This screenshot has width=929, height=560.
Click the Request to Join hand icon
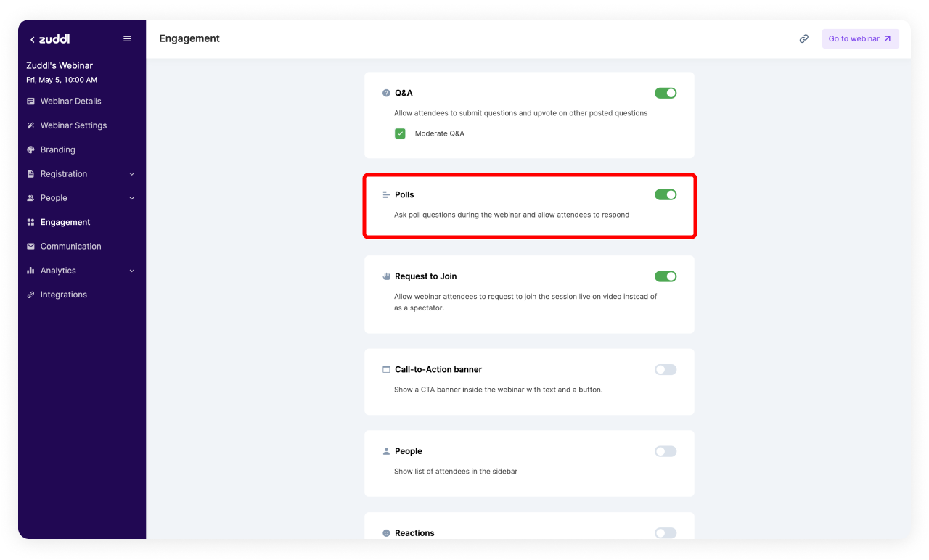coord(386,276)
